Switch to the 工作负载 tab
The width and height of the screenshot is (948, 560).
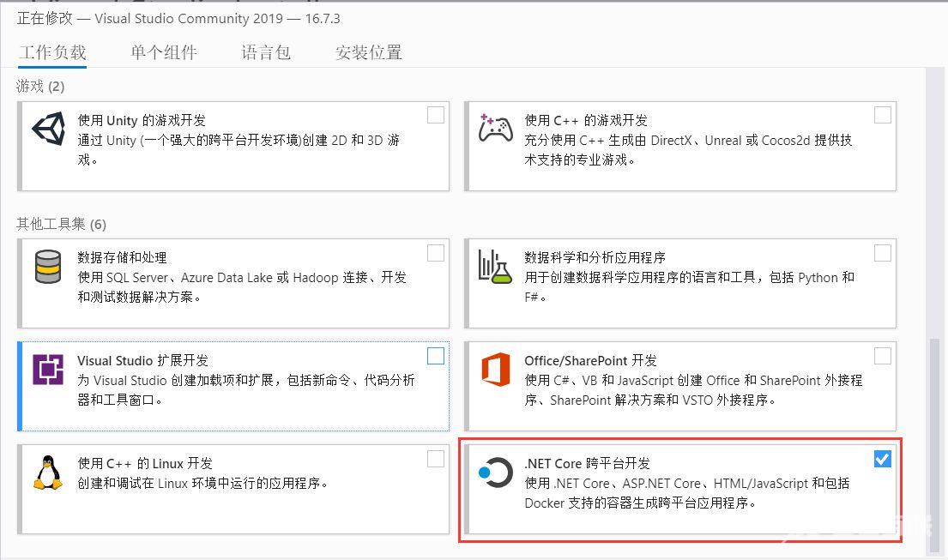tap(52, 52)
